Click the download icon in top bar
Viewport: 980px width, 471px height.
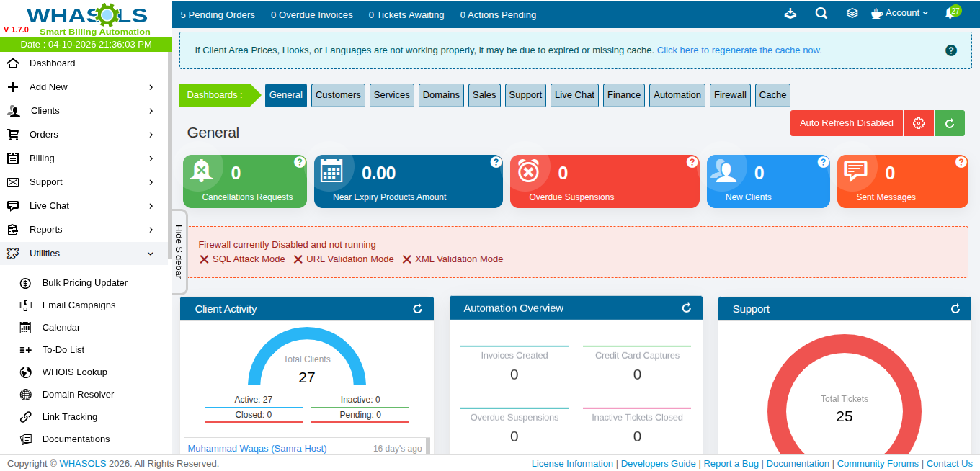pos(790,14)
